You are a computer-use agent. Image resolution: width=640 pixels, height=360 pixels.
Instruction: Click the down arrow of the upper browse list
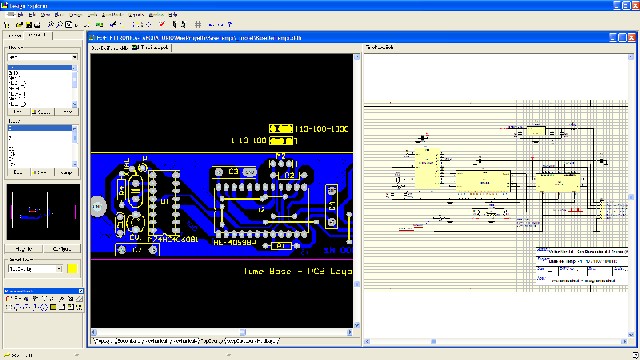click(x=74, y=104)
